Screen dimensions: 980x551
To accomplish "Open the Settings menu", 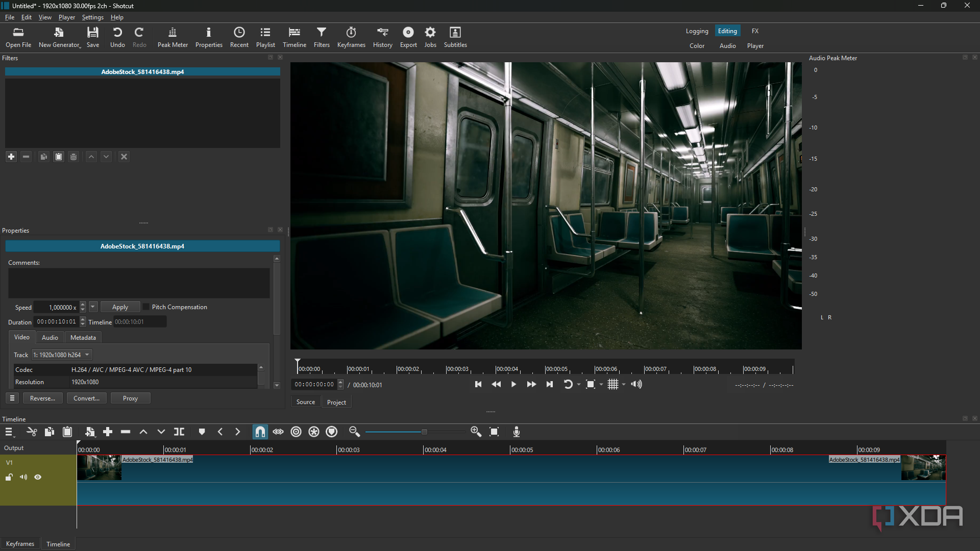I will coord(92,17).
